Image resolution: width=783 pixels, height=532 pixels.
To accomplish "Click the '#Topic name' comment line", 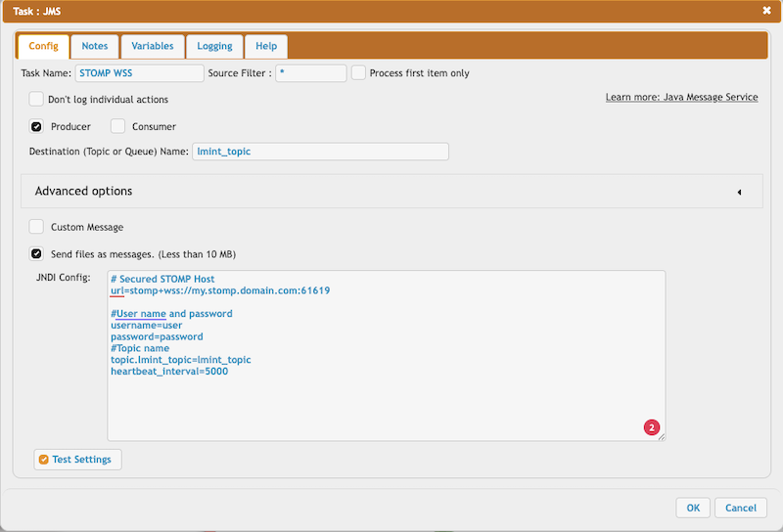I will tap(140, 348).
